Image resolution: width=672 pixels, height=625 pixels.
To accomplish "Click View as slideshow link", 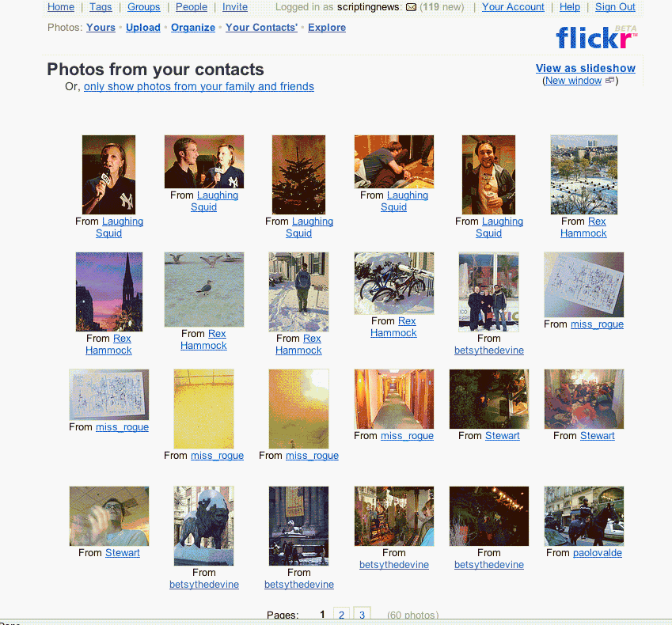I will 586,68.
